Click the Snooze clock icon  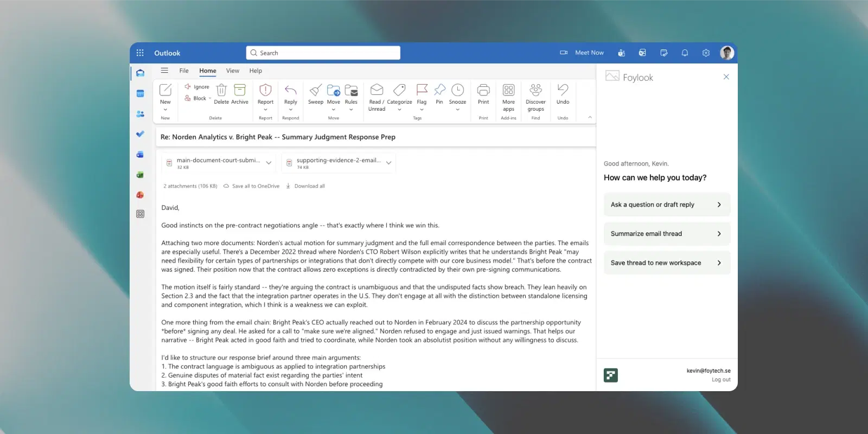tap(458, 90)
